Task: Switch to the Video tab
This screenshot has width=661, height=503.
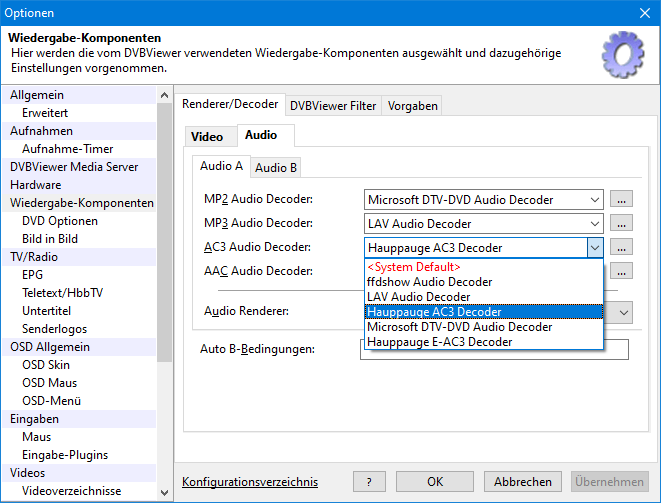Action: pyautogui.click(x=207, y=136)
